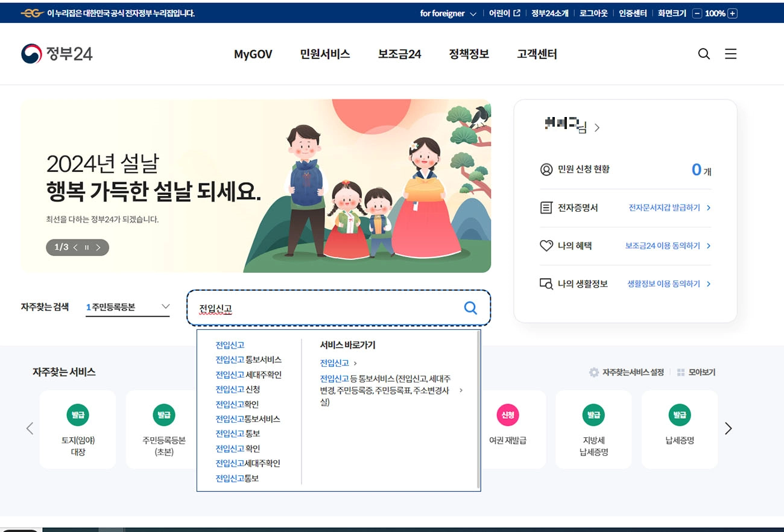Click the 지방세 납세증명 발급 service card
Image resolution: width=784 pixels, height=532 pixels.
tap(593, 429)
